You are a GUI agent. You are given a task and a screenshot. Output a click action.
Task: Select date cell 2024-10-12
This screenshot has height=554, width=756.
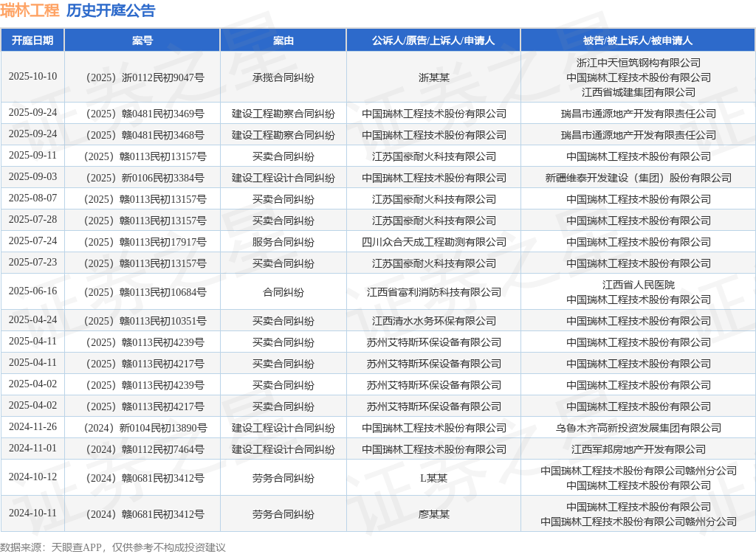pos(32,477)
